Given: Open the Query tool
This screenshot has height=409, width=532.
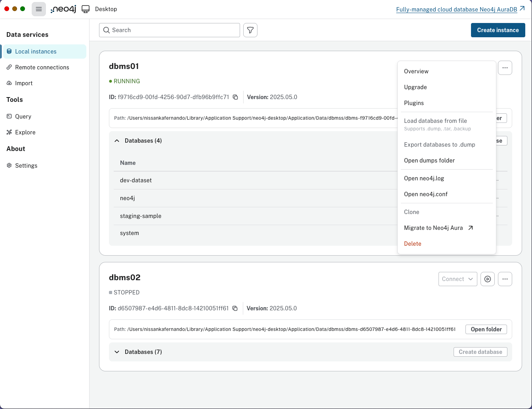Looking at the screenshot, I should (23, 116).
